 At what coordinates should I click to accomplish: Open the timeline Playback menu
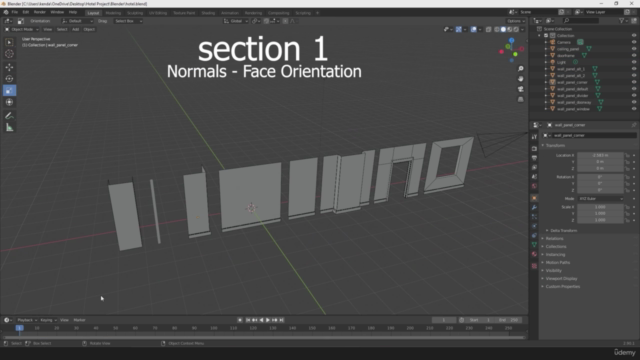27,320
